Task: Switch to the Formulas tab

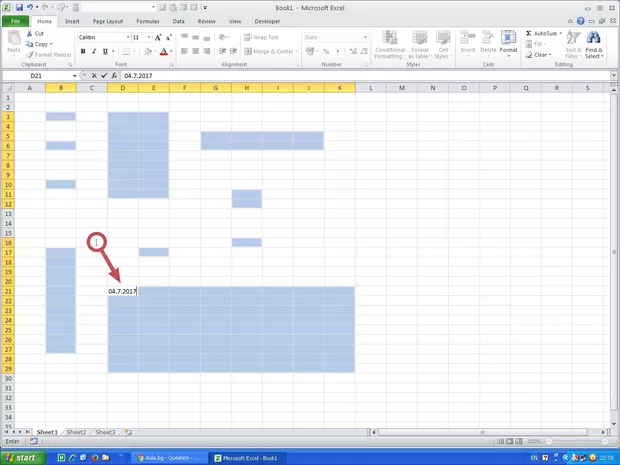Action: pyautogui.click(x=148, y=21)
